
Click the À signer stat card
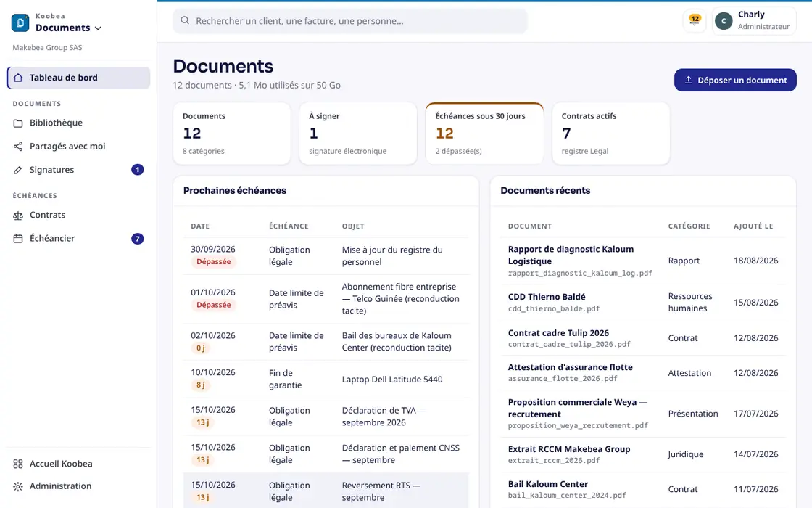[358, 134]
